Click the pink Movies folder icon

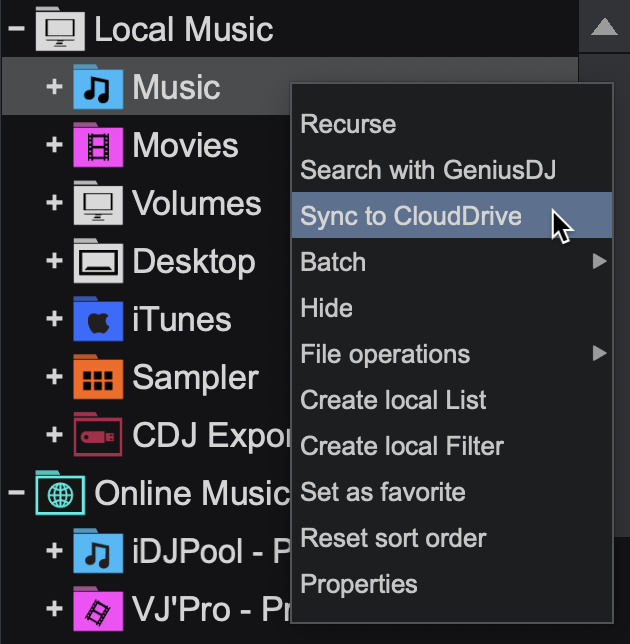97,146
